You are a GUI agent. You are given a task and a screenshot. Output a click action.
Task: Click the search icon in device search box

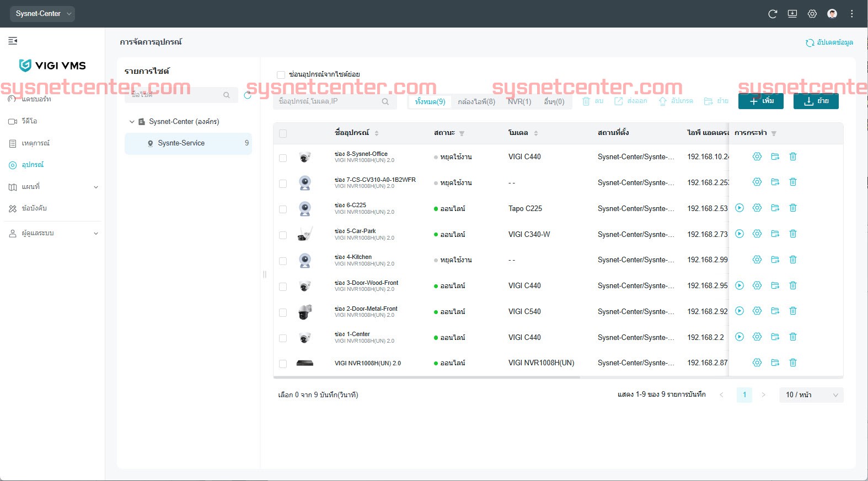point(385,101)
